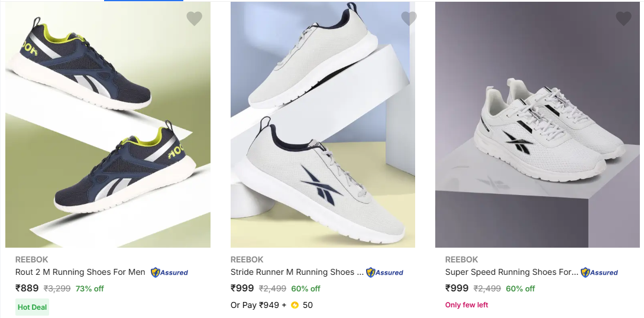The height and width of the screenshot is (318, 644).
Task: Click the gold coin icon next to 50
Action: pyautogui.click(x=295, y=305)
